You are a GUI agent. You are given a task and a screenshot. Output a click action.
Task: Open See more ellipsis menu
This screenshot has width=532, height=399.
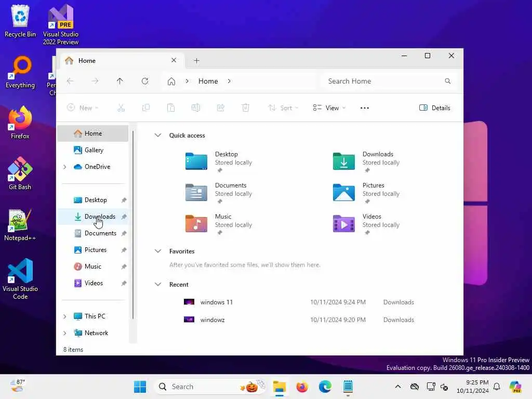coord(364,108)
